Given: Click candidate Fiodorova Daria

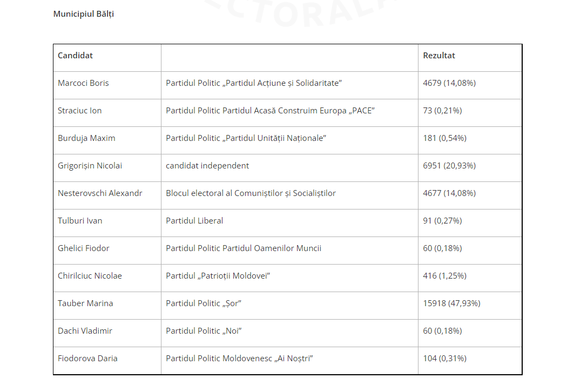Looking at the screenshot, I should click(x=87, y=359).
